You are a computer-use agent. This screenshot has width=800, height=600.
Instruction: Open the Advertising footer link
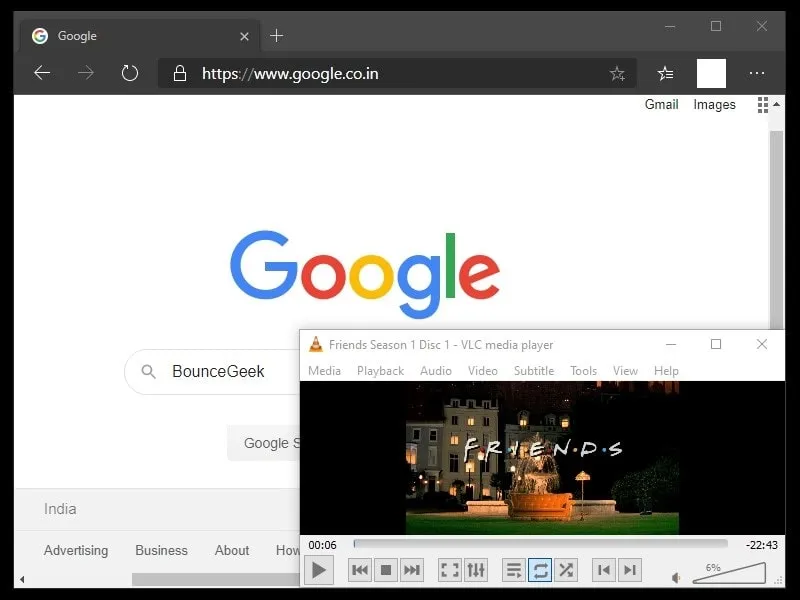pos(76,550)
